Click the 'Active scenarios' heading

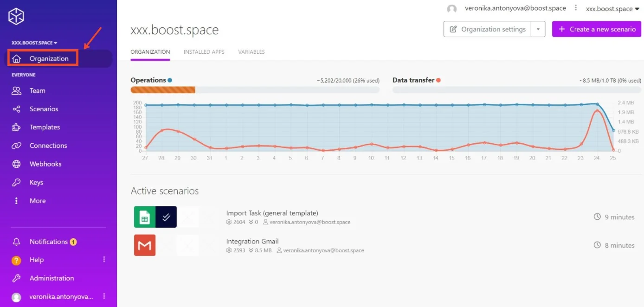(x=165, y=191)
